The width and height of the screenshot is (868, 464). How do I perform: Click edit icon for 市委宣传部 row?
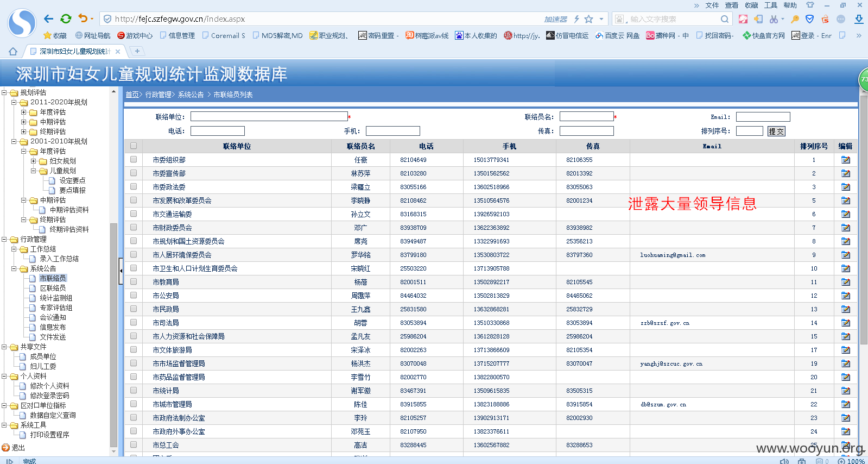click(x=845, y=173)
